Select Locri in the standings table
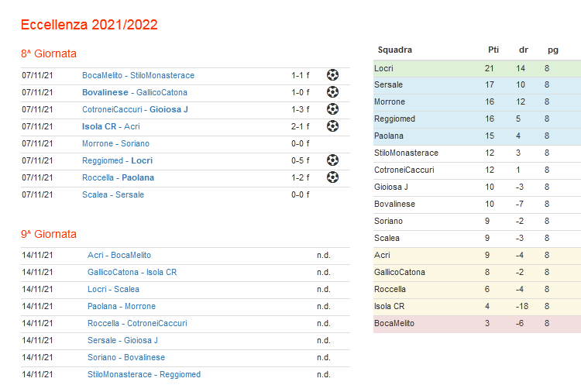The width and height of the screenshot is (581, 392). pyautogui.click(x=383, y=68)
